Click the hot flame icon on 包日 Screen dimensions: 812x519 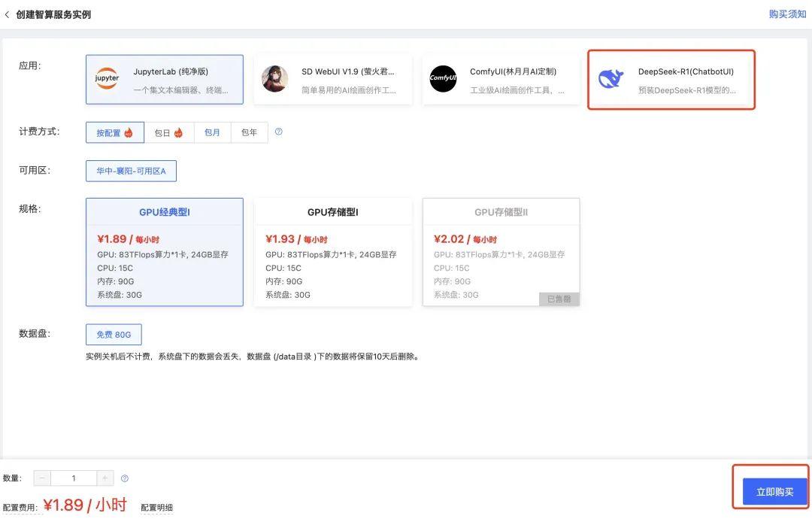[x=178, y=132]
